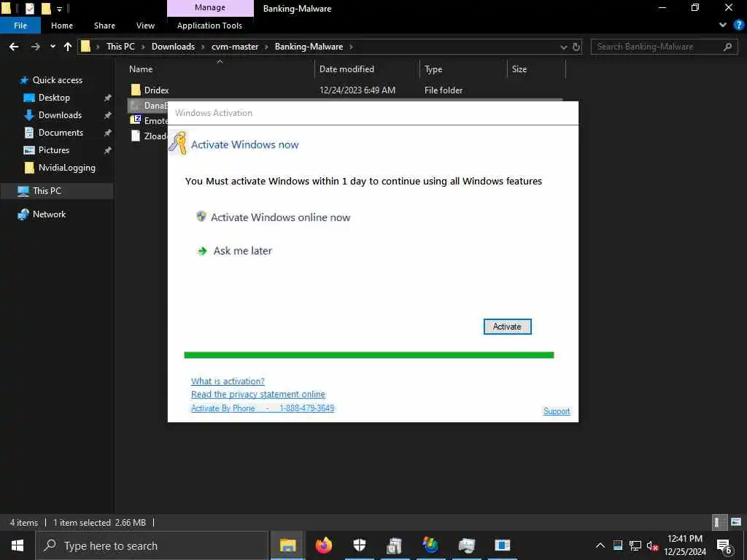
Task: Open the notification center icon
Action: coord(724,545)
